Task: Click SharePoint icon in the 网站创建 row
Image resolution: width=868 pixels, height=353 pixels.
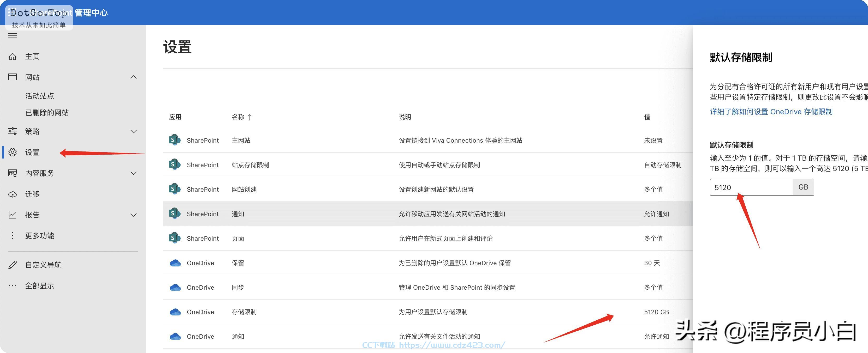Action: click(x=175, y=189)
